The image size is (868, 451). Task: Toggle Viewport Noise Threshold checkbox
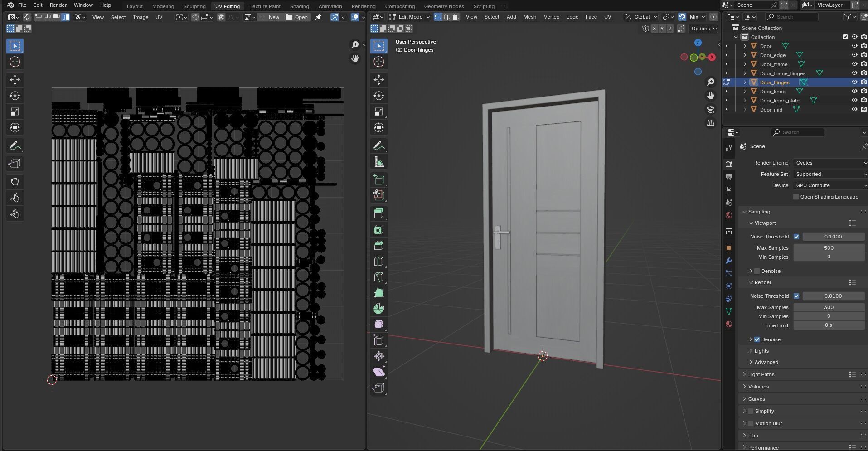(796, 237)
